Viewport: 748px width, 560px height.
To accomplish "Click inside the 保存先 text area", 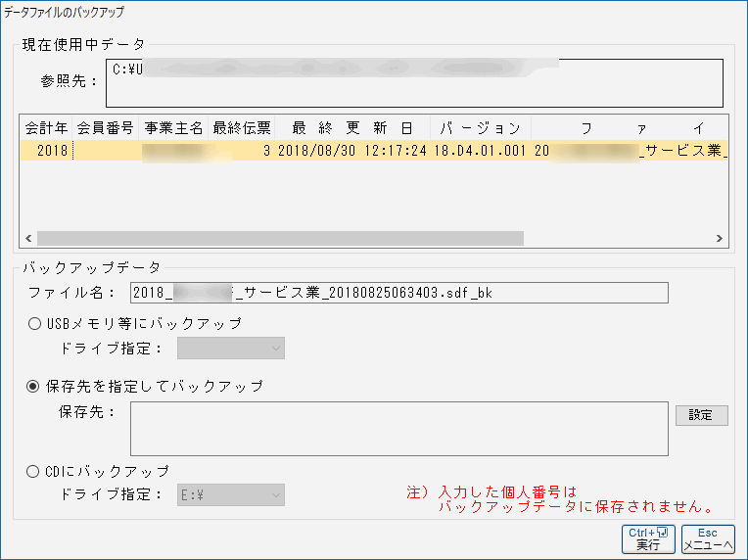I will 398,428.
